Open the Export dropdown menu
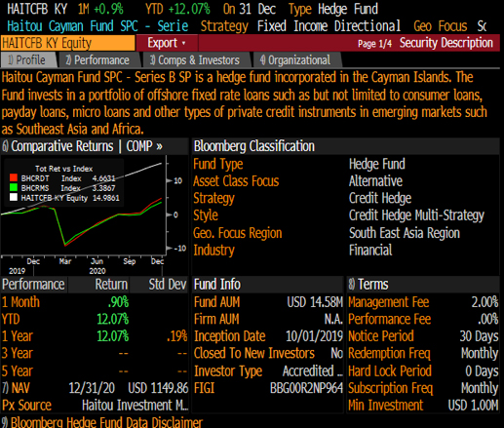The height and width of the screenshot is (428, 504). [x=167, y=43]
